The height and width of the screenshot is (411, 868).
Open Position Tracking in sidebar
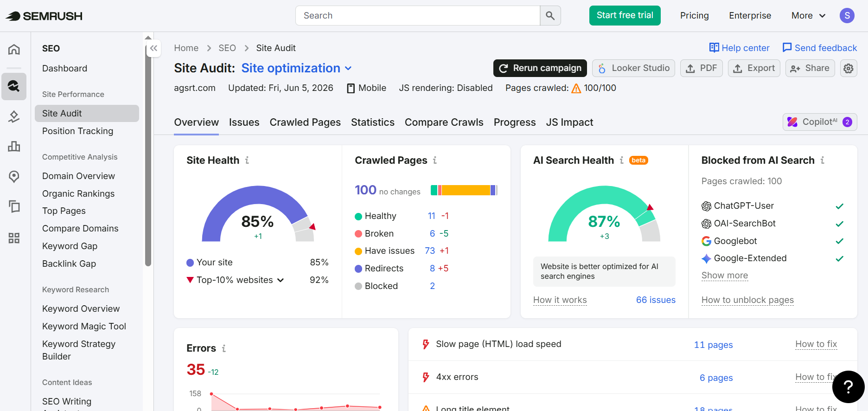tap(77, 131)
